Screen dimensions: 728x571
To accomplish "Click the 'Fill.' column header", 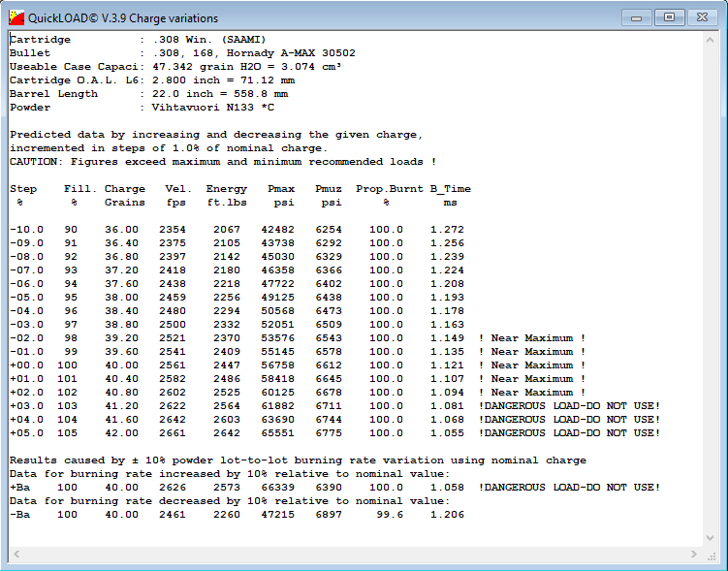I will coord(80,189).
